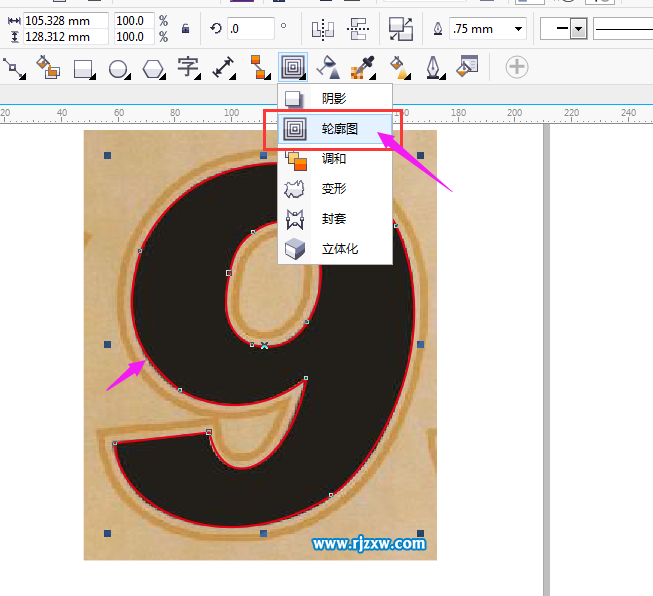Click the right-middle selection handle

[421, 344]
